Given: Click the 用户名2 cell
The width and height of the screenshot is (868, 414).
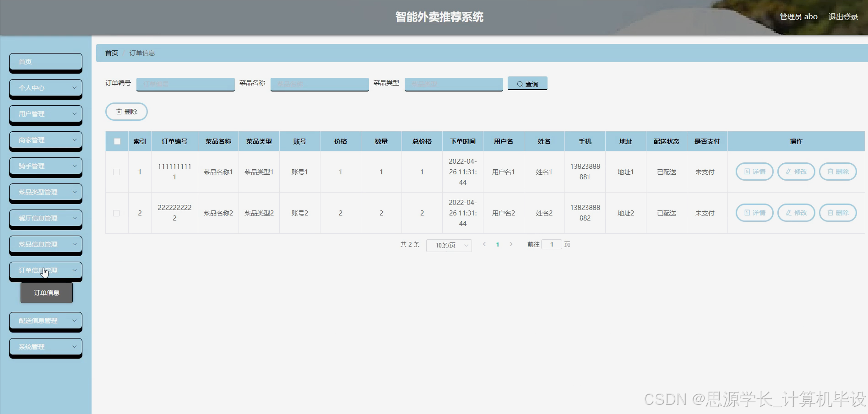Looking at the screenshot, I should (x=504, y=213).
